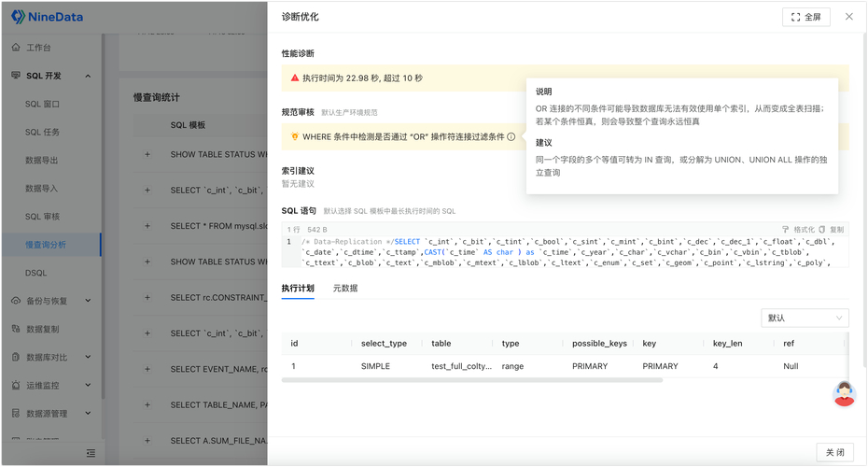Viewport: 868px width, 467px height.
Task: Expand the 数据源管理 menu group
Action: 88,413
